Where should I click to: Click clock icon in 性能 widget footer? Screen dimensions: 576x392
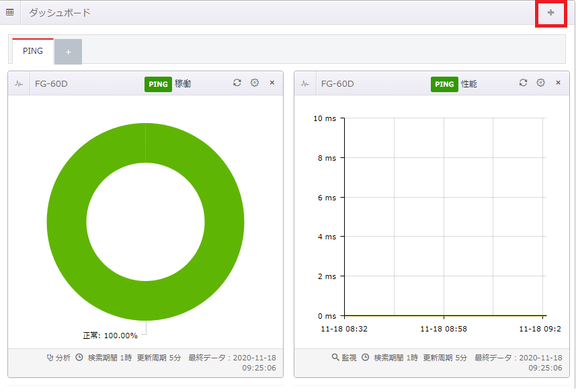(366, 357)
